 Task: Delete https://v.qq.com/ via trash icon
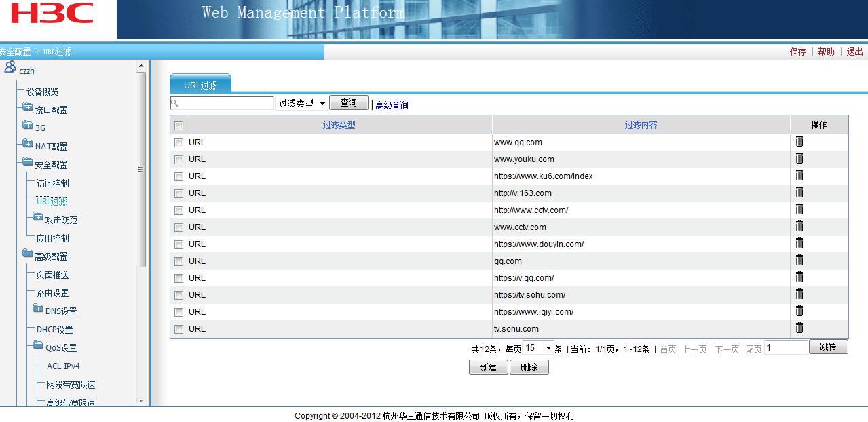point(799,277)
